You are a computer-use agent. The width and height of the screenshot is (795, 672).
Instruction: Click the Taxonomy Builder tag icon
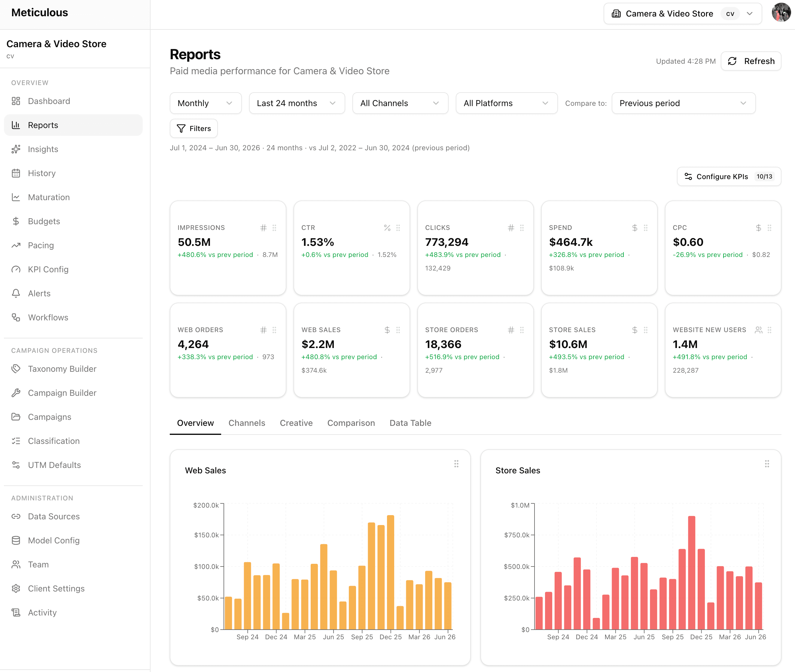click(16, 369)
